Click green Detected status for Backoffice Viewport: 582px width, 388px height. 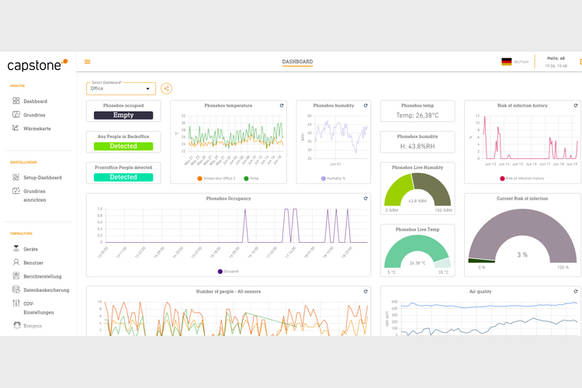[x=123, y=146]
